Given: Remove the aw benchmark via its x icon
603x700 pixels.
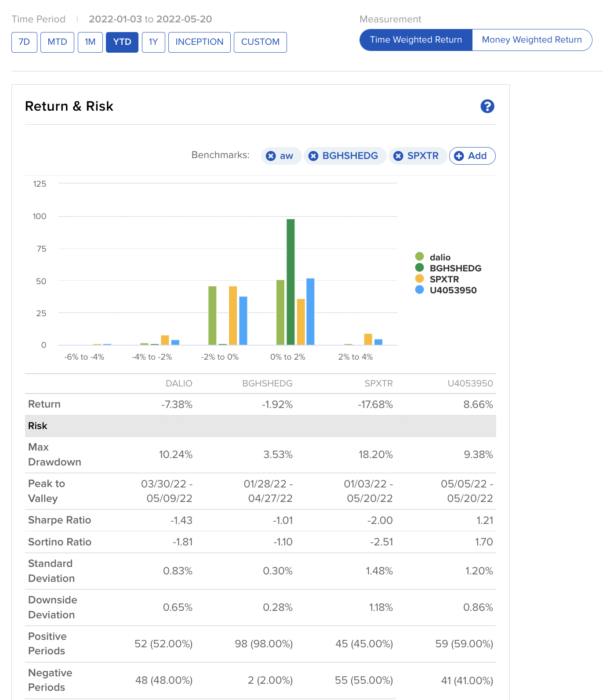Looking at the screenshot, I should click(x=271, y=156).
